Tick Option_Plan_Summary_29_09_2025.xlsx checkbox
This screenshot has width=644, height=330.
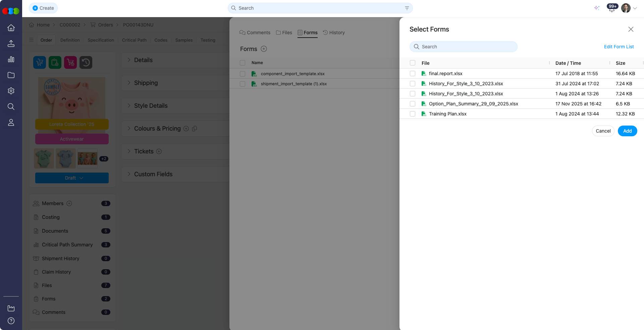coord(413,104)
